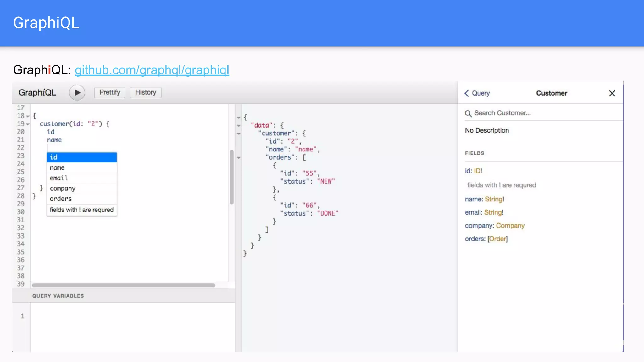The image size is (644, 362).
Task: Click the editor's horizontal scrollbar
Action: coord(124,285)
